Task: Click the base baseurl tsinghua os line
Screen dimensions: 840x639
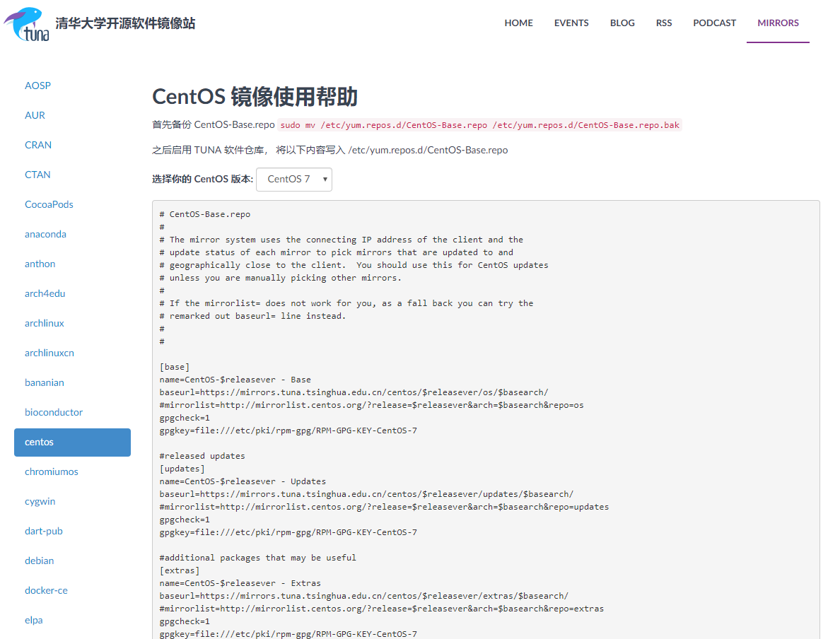Action: coord(354,392)
